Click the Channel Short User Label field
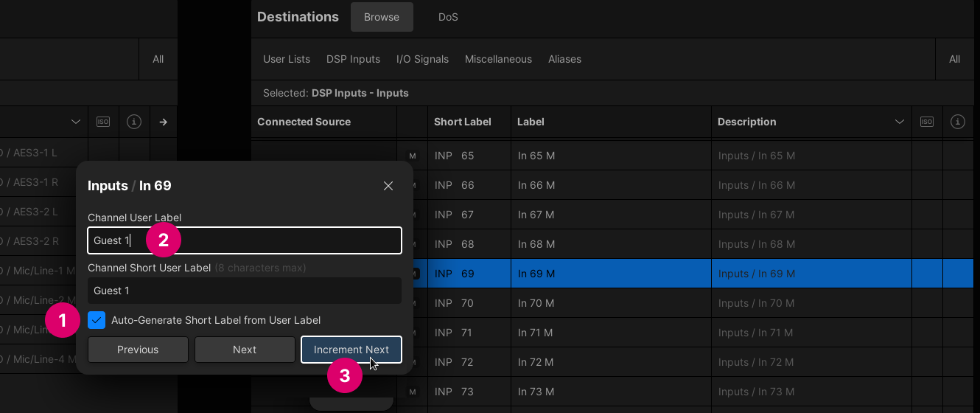 245,291
